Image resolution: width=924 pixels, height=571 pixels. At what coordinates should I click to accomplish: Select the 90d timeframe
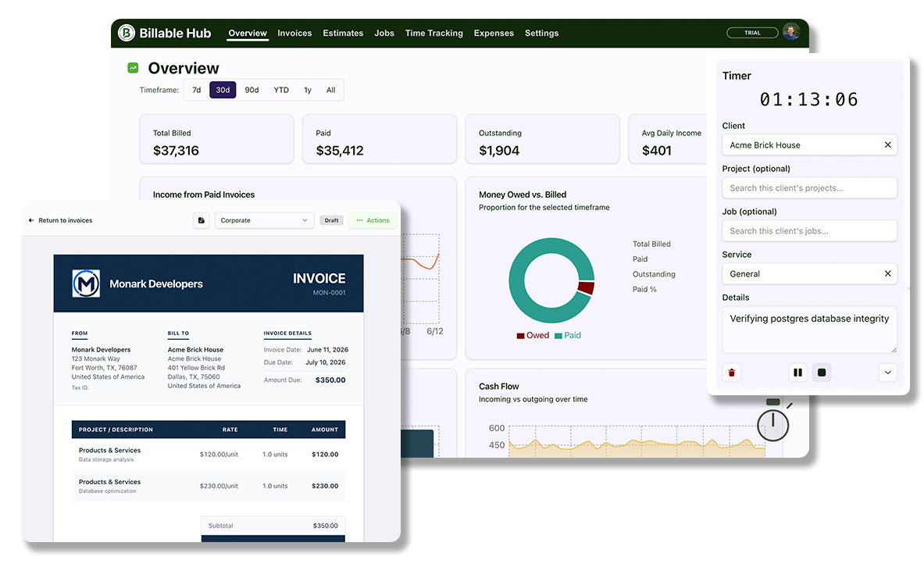(252, 90)
